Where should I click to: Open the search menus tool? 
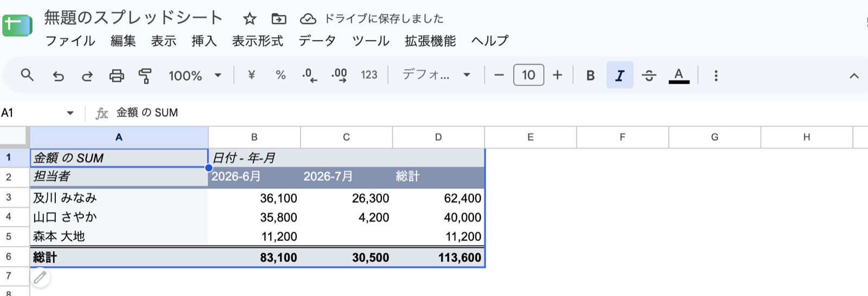tap(27, 75)
